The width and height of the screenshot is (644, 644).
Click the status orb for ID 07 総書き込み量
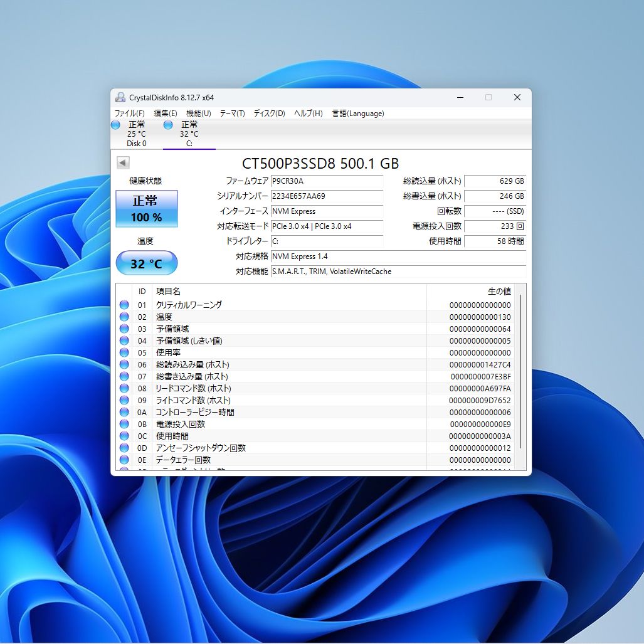(124, 376)
